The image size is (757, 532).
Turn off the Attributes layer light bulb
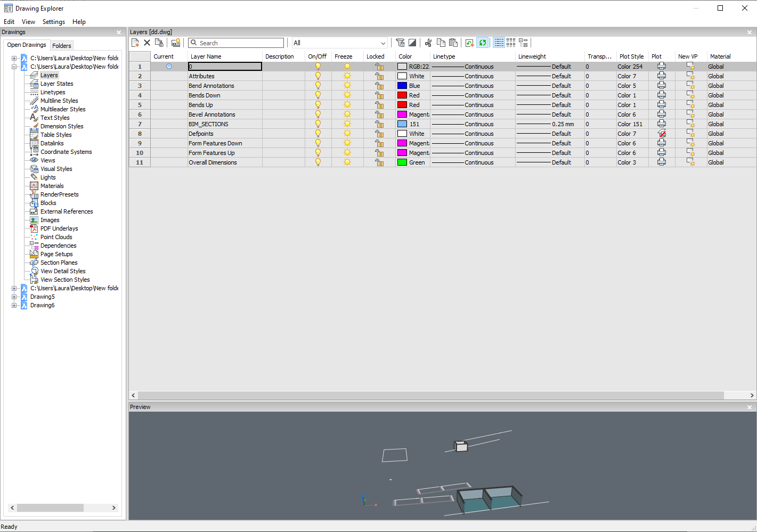point(318,76)
